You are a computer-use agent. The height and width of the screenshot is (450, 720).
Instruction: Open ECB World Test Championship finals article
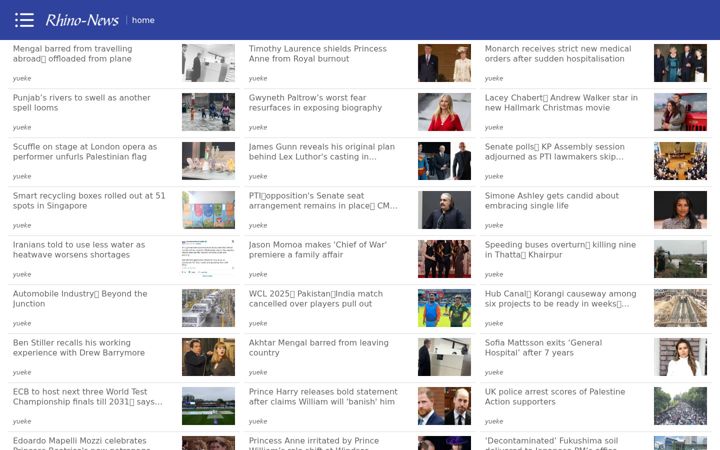pos(88,397)
